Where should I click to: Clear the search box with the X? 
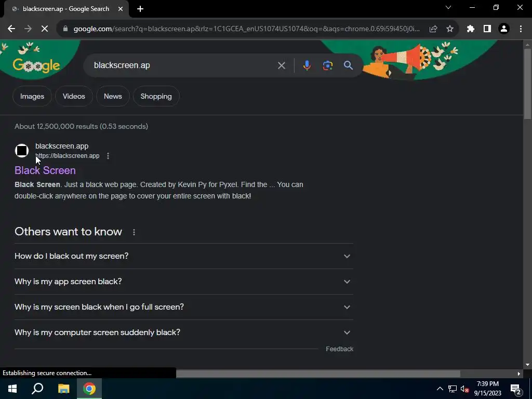coord(281,65)
